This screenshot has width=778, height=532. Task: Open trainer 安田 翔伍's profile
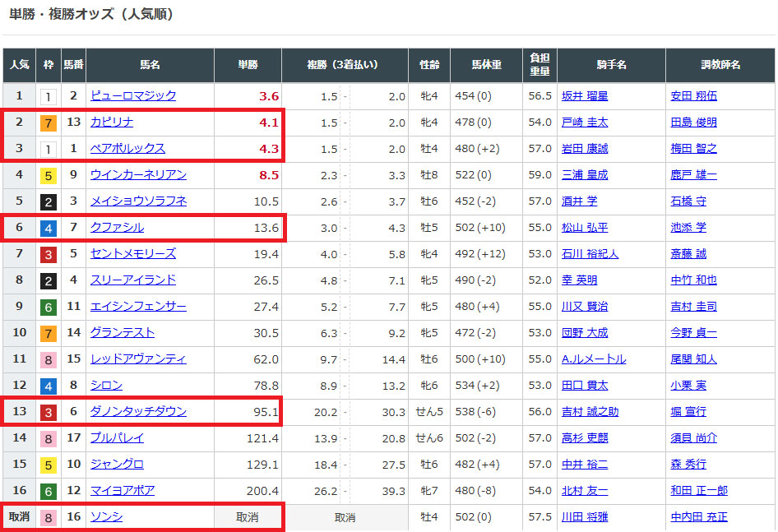[693, 96]
